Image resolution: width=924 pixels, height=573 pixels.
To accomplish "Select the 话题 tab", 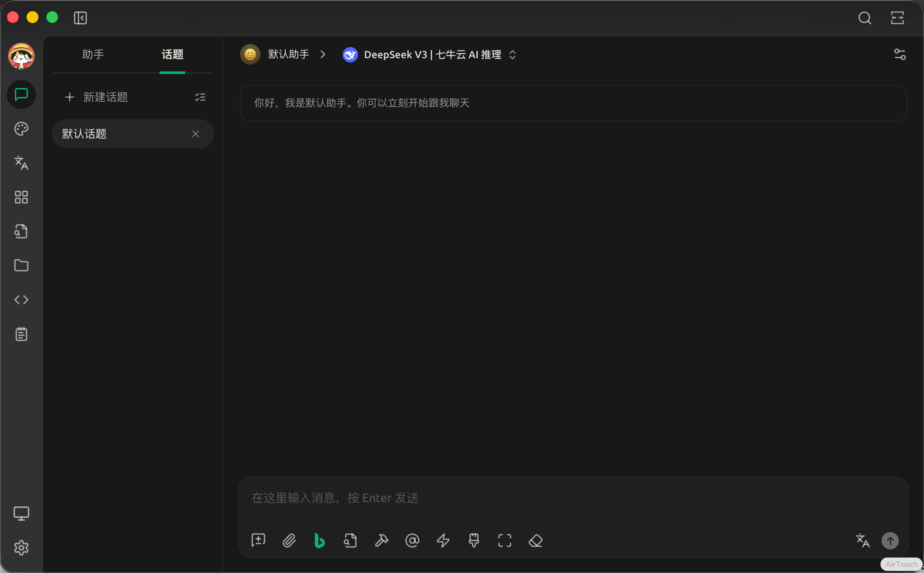I will coord(172,55).
